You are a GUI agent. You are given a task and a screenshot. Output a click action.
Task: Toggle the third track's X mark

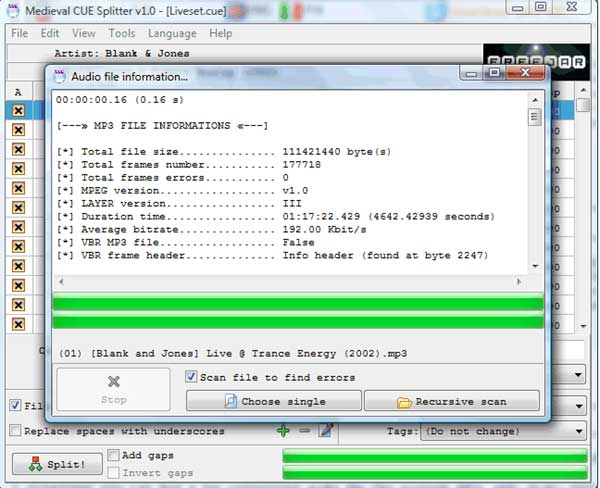[x=18, y=150]
